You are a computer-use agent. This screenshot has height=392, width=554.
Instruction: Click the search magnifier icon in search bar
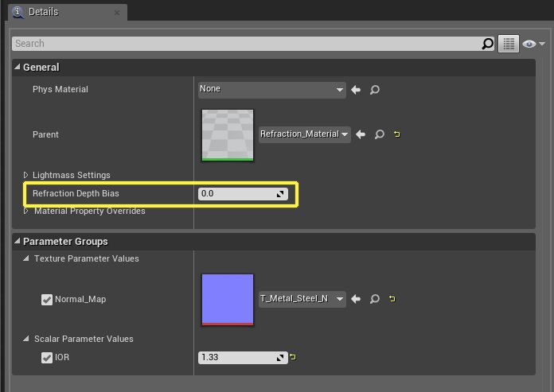(x=488, y=44)
